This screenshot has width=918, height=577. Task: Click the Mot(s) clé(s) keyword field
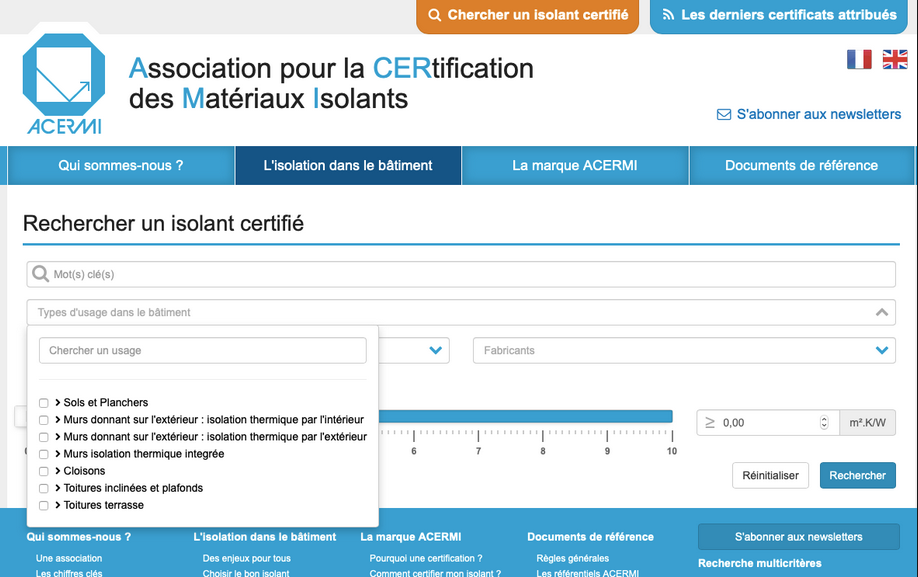point(461,274)
